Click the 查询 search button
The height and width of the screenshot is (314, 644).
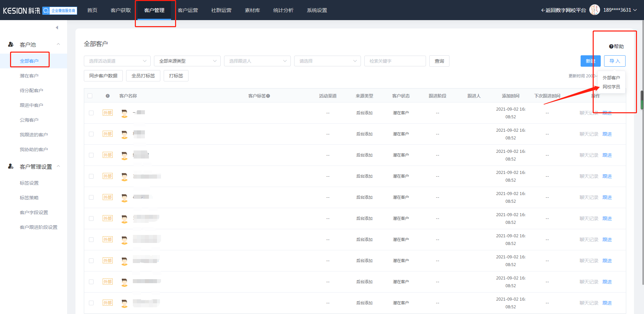[x=439, y=61]
